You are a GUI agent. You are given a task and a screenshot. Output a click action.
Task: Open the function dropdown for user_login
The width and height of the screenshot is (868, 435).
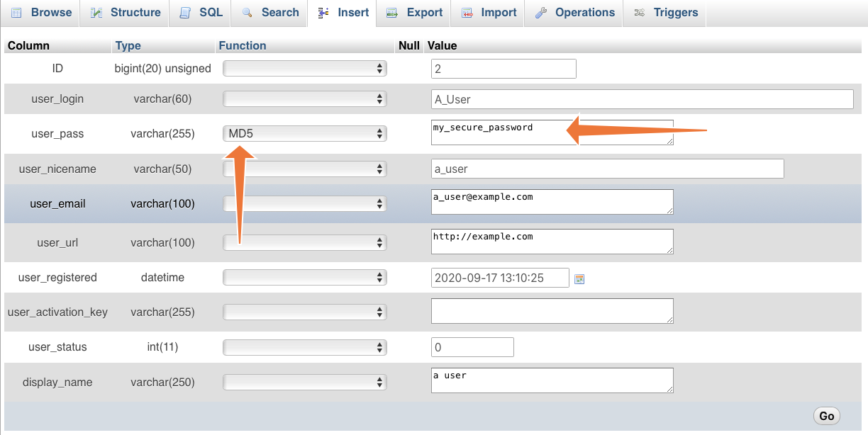(304, 99)
